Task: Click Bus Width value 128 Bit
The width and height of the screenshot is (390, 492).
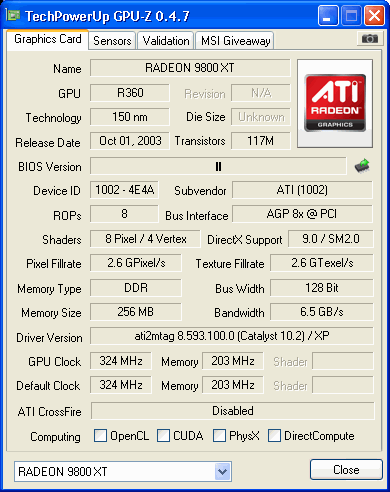Action: [x=322, y=288]
